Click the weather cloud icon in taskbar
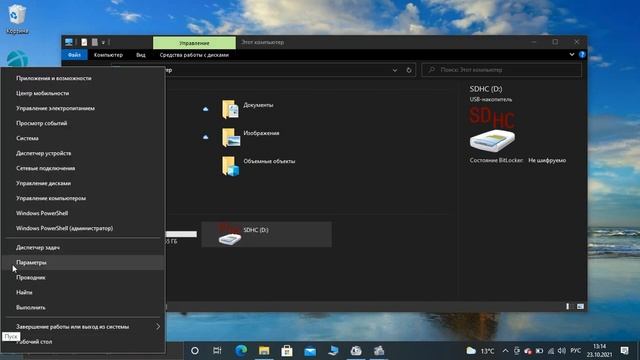The image size is (640, 360). (471, 351)
